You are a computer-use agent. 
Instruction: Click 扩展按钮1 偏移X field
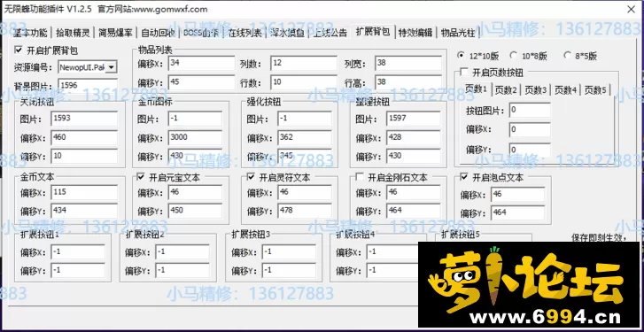pos(78,252)
